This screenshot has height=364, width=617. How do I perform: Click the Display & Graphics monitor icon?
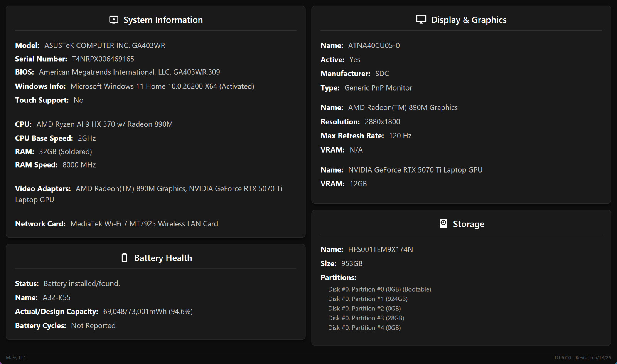421,19
